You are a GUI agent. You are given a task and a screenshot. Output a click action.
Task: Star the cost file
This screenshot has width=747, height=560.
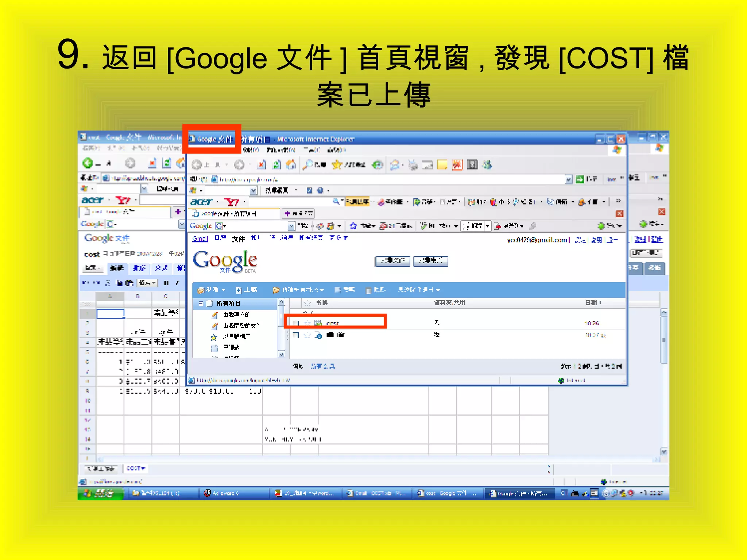pos(307,323)
